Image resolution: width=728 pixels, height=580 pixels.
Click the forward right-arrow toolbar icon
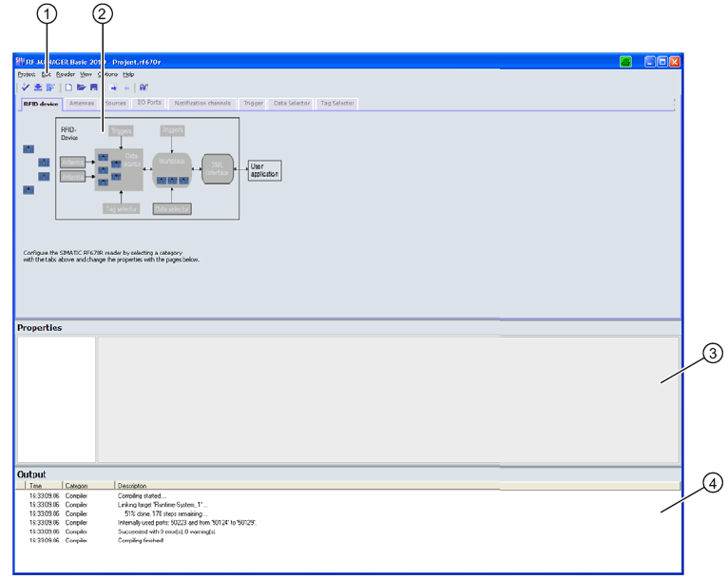coord(113,87)
